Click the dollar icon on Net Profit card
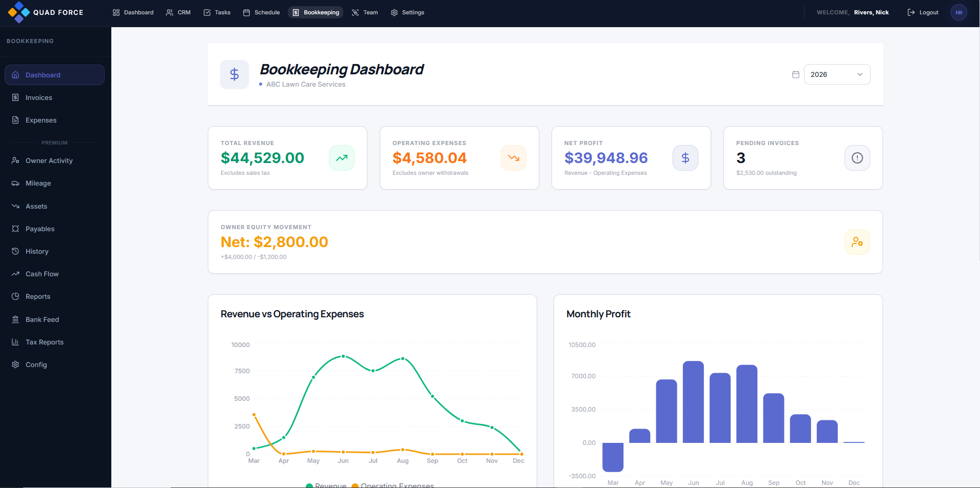The image size is (980, 488). click(x=685, y=158)
